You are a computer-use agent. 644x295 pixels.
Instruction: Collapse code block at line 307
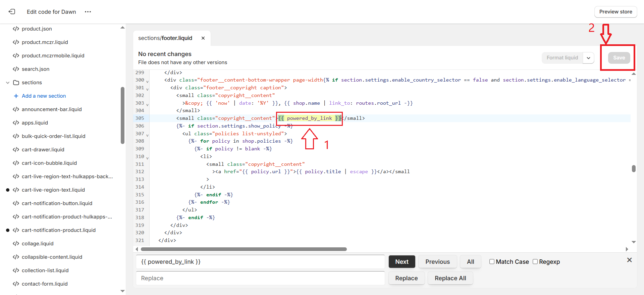pyautogui.click(x=147, y=135)
